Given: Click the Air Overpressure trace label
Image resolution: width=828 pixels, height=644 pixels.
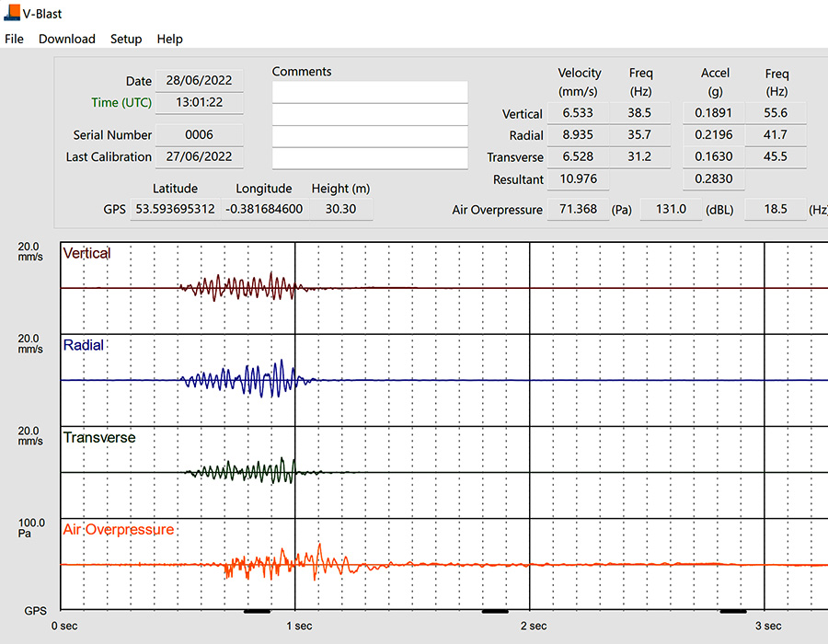Looking at the screenshot, I should point(118,529).
